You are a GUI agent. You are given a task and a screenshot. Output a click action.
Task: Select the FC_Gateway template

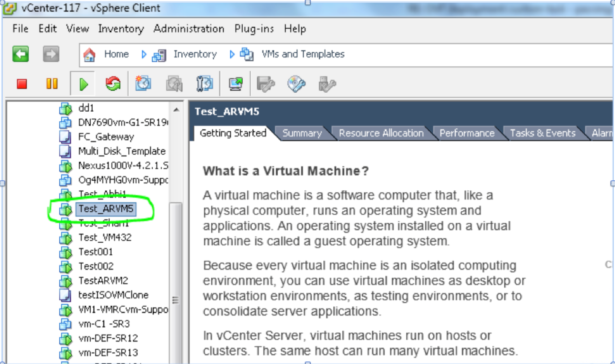[106, 137]
